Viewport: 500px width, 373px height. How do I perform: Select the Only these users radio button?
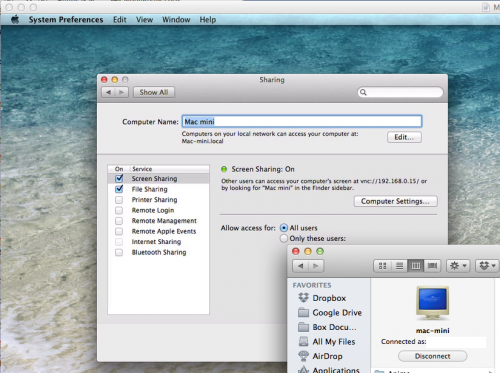tap(284, 238)
